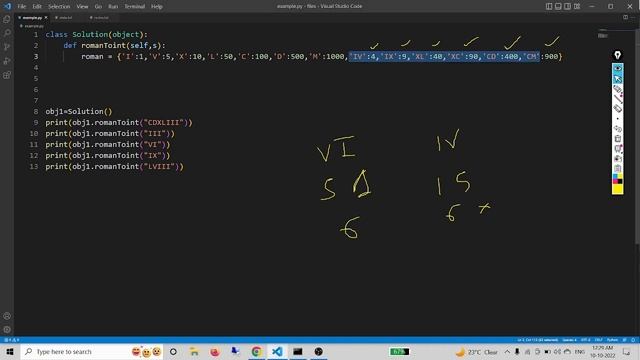Click the text 'obj1=Solution()'
The width and height of the screenshot is (640, 360).
tap(78, 111)
